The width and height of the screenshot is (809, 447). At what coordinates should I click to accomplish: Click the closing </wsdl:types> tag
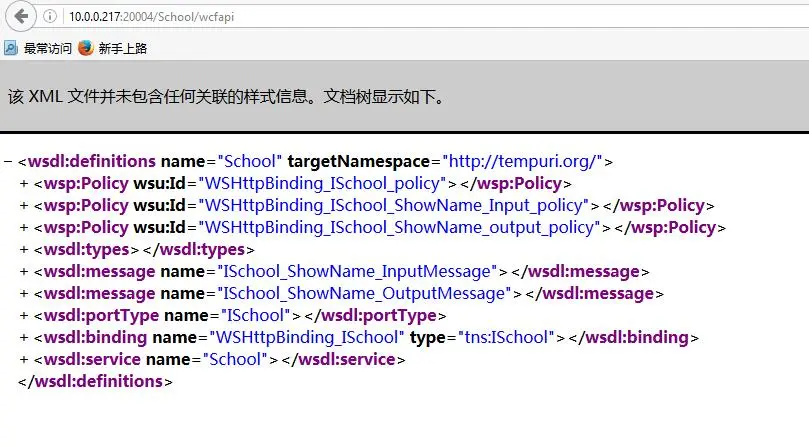pos(199,250)
